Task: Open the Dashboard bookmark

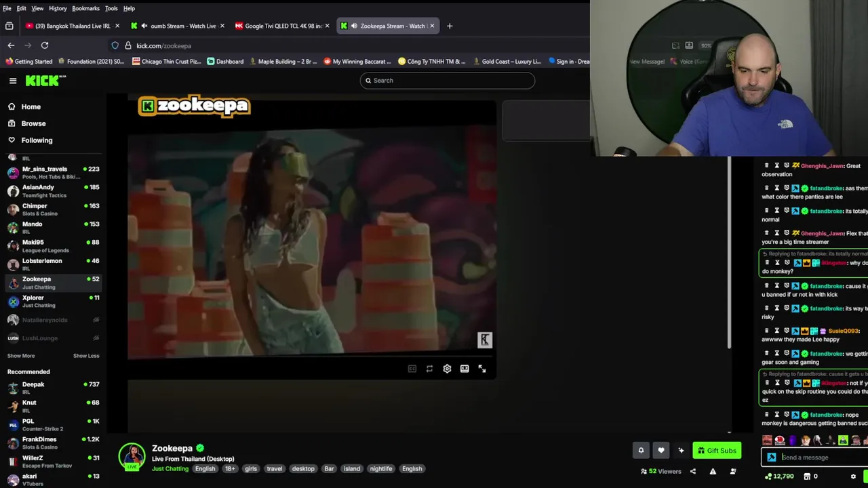Action: click(225, 61)
